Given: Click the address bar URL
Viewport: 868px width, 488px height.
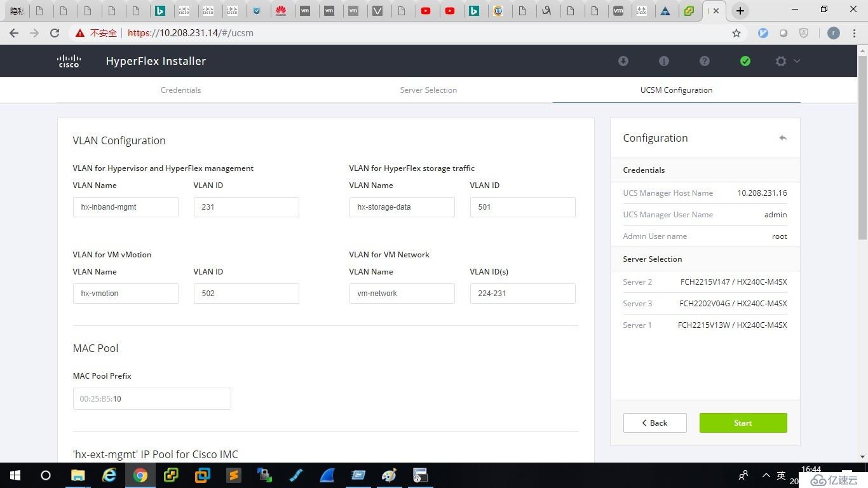Looking at the screenshot, I should pos(191,33).
